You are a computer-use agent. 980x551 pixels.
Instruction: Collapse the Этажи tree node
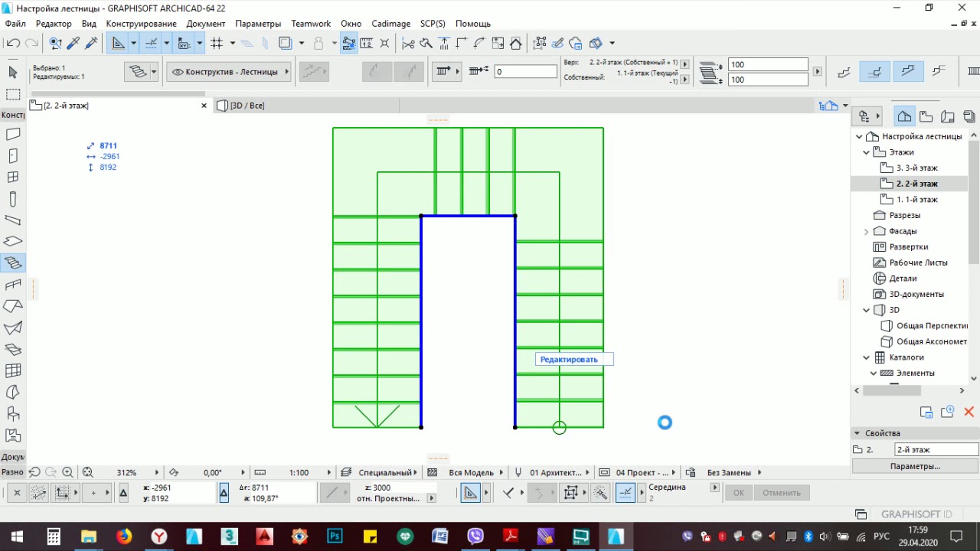[x=867, y=152]
